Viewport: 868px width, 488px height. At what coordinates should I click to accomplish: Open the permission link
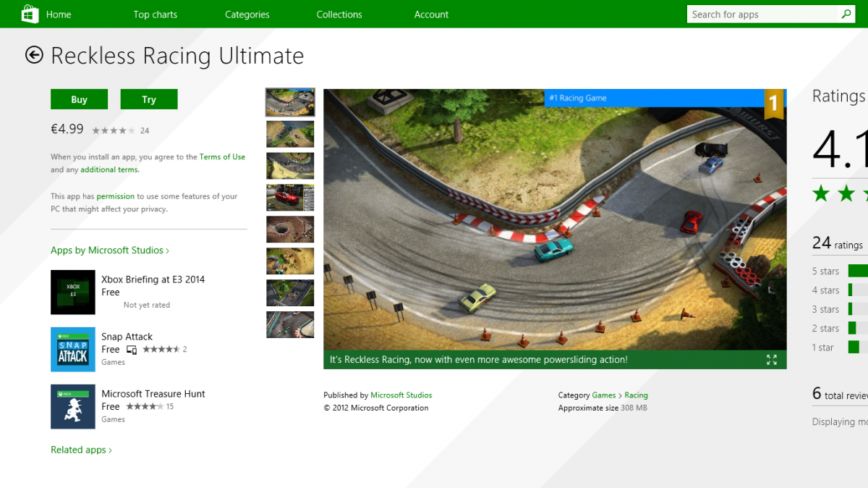(116, 196)
